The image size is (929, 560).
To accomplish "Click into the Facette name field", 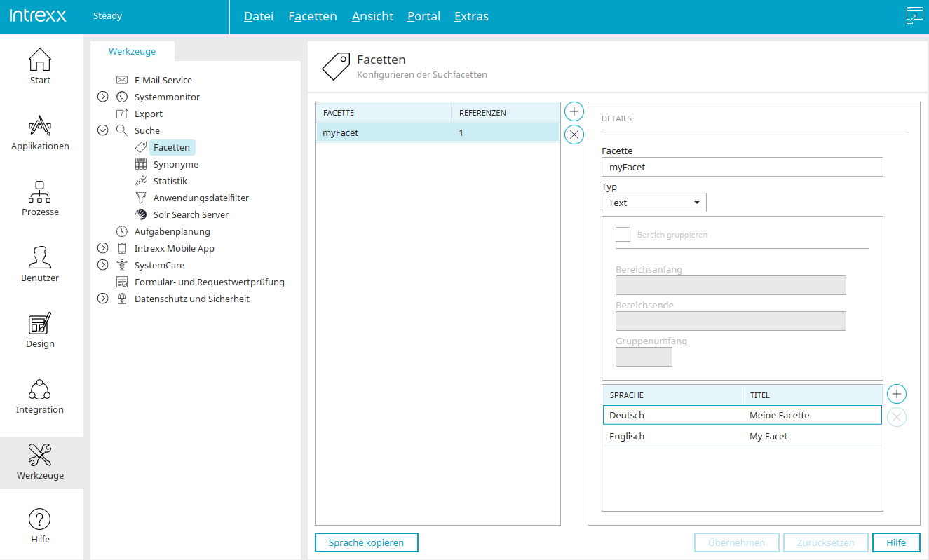I will (742, 167).
